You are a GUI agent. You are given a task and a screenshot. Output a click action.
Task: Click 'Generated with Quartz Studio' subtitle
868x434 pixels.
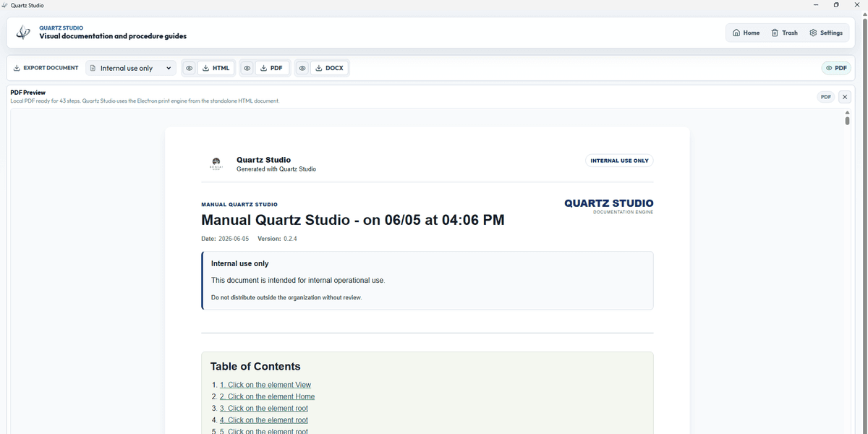pos(276,169)
